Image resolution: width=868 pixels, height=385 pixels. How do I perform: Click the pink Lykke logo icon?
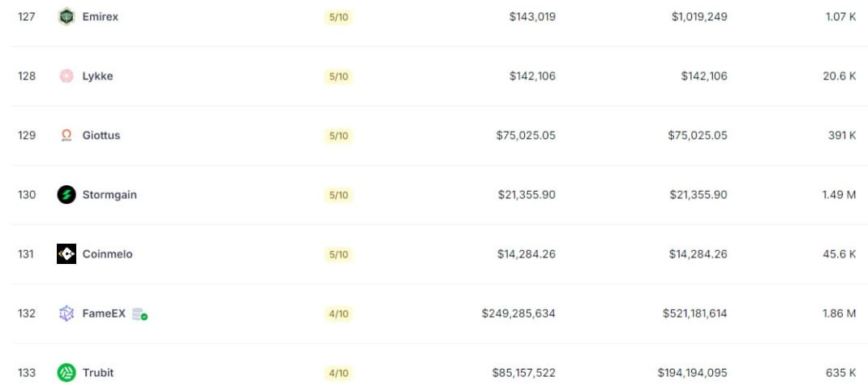67,76
